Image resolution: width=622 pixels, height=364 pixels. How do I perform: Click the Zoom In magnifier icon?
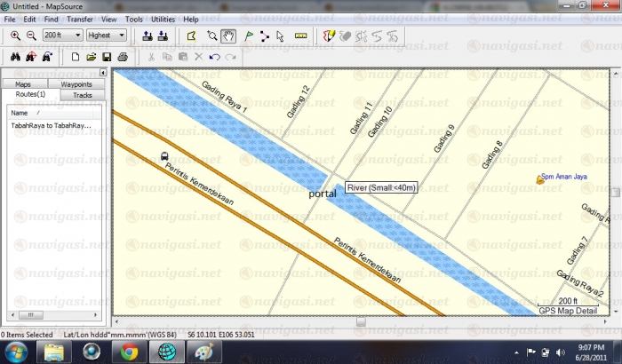coord(15,36)
